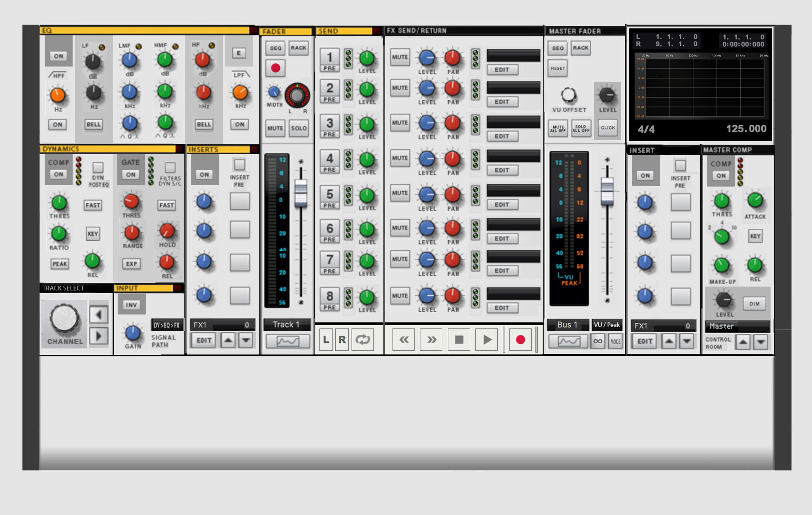Click the Master Comp ATTACK knob
The width and height of the screenshot is (812, 515).
[755, 201]
